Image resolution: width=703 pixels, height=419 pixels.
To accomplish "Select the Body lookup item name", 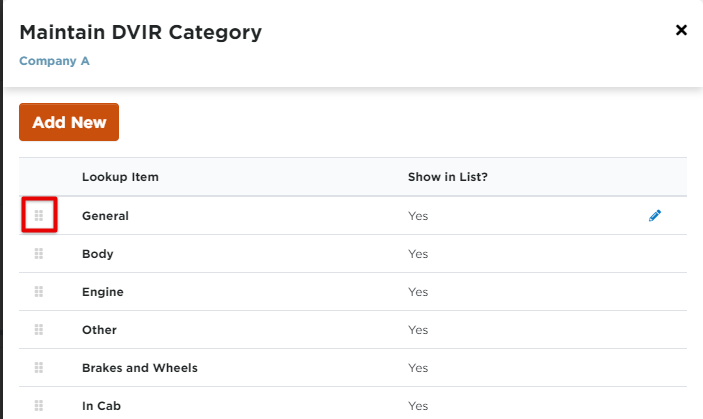I will [98, 254].
